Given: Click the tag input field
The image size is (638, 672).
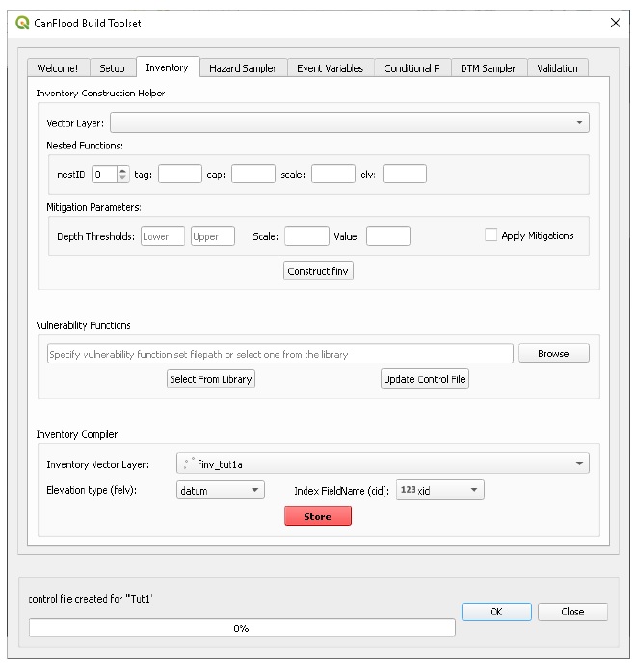Looking at the screenshot, I should coord(180,174).
